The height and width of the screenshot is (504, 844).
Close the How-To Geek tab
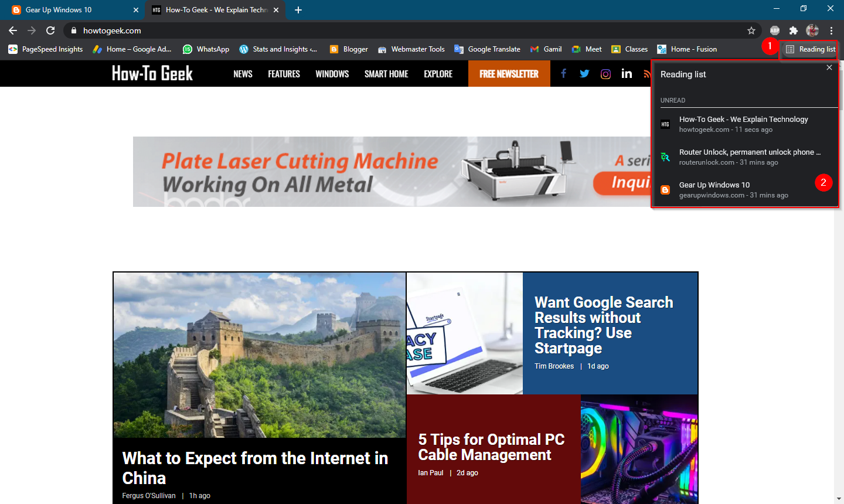[x=277, y=10]
